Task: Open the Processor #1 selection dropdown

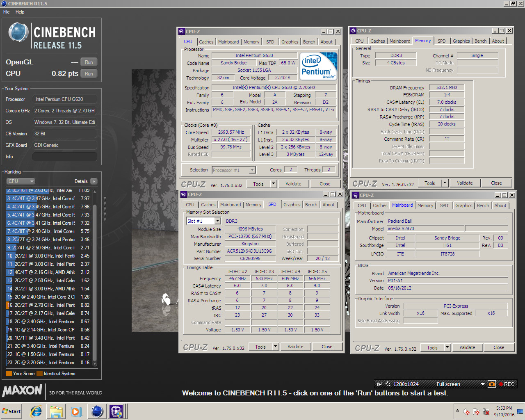Action: coord(253,170)
